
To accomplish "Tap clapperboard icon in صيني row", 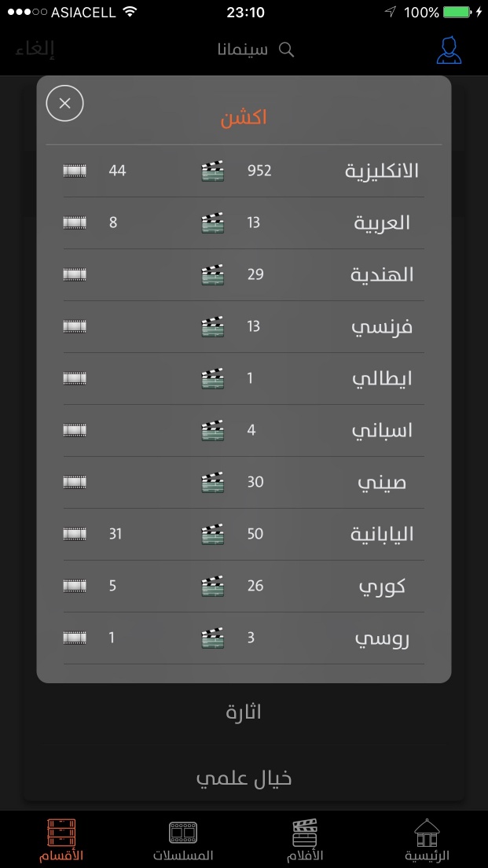I will [212, 482].
